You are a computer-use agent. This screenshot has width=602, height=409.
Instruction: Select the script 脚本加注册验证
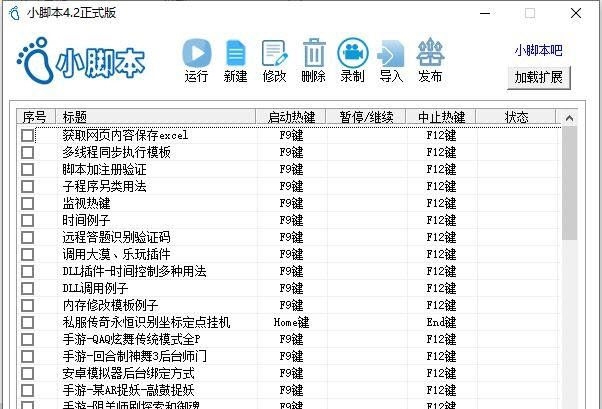[104, 169]
